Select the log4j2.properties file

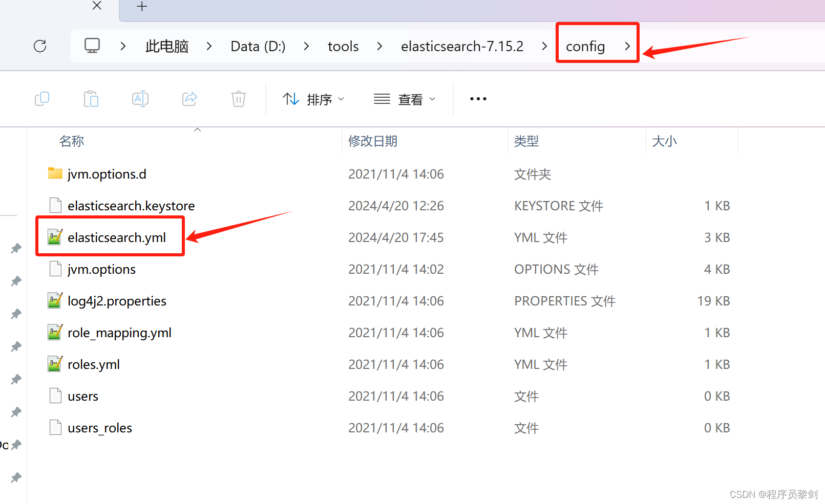[117, 301]
